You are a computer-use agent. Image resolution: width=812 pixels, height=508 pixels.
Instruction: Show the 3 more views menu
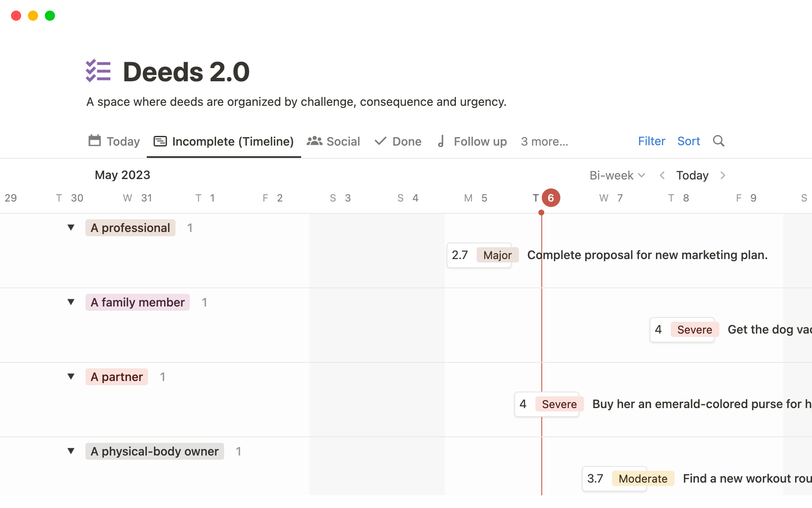544,141
